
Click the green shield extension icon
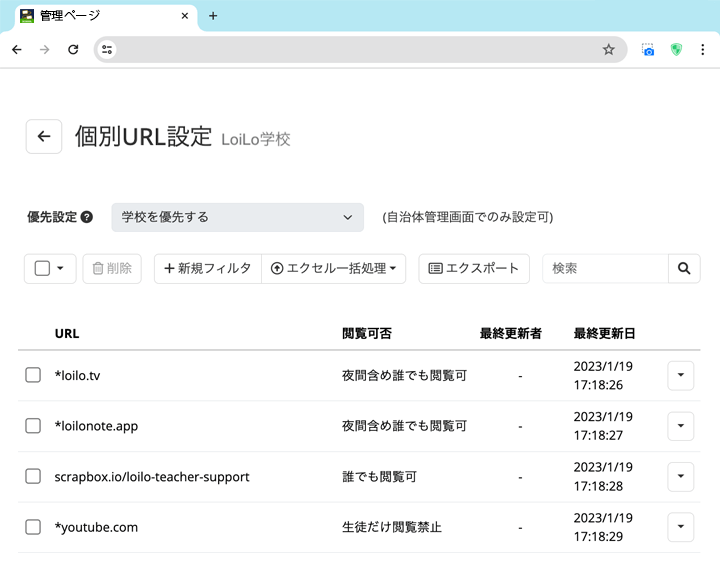(676, 49)
